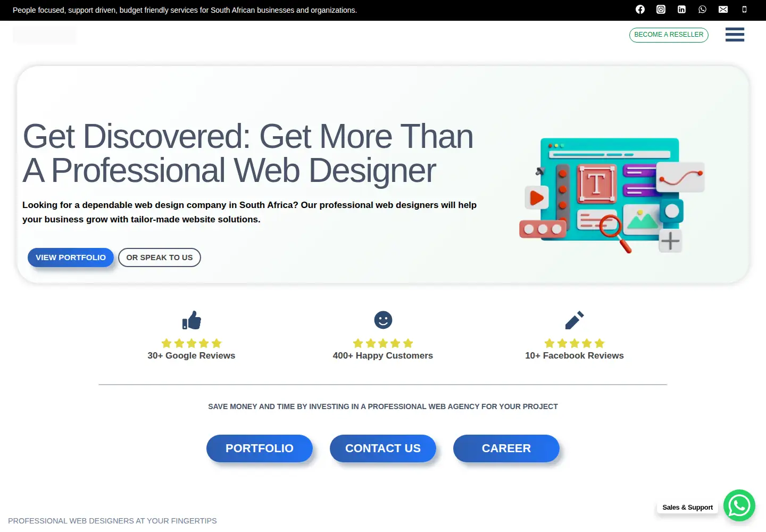Click the five stars above Happy Customers

coord(383,343)
